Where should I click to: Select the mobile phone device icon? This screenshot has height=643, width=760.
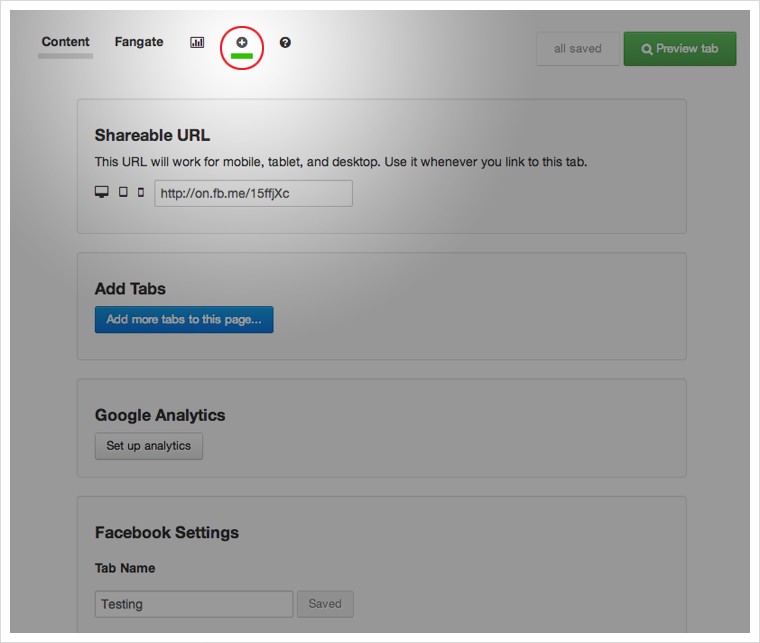141,192
